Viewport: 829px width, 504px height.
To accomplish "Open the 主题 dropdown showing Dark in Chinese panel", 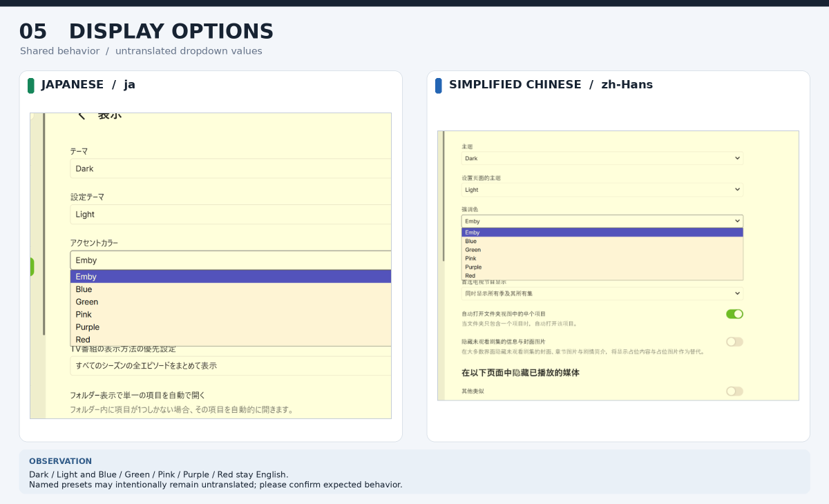I will (602, 158).
